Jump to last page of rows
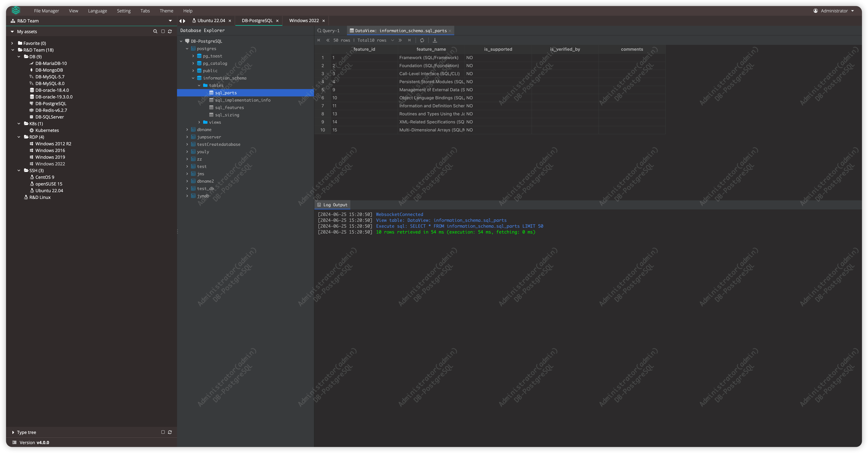Screen dimensions: 868x453 point(409,40)
